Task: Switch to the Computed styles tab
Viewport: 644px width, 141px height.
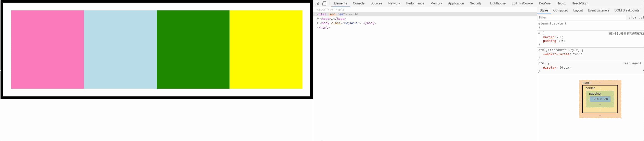Action: coord(560,10)
